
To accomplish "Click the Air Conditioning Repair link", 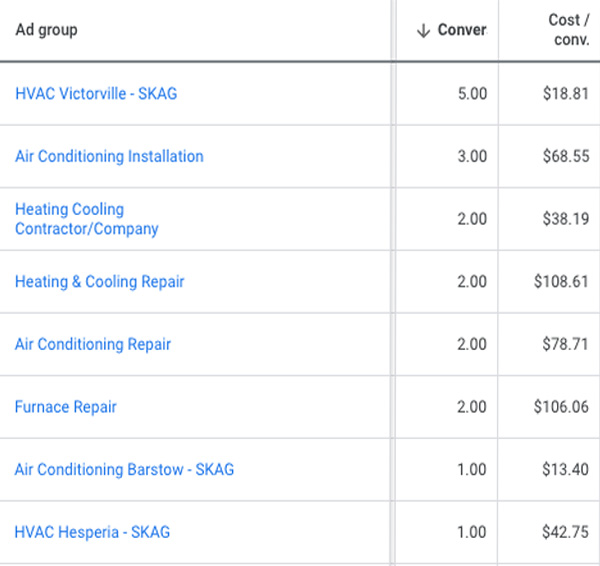I will click(x=93, y=344).
